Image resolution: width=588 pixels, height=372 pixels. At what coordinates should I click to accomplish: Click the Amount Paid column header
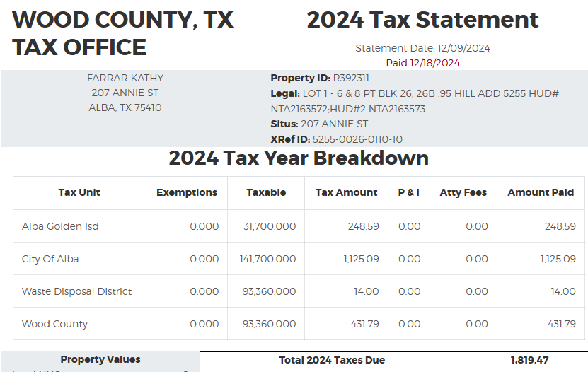coord(541,192)
